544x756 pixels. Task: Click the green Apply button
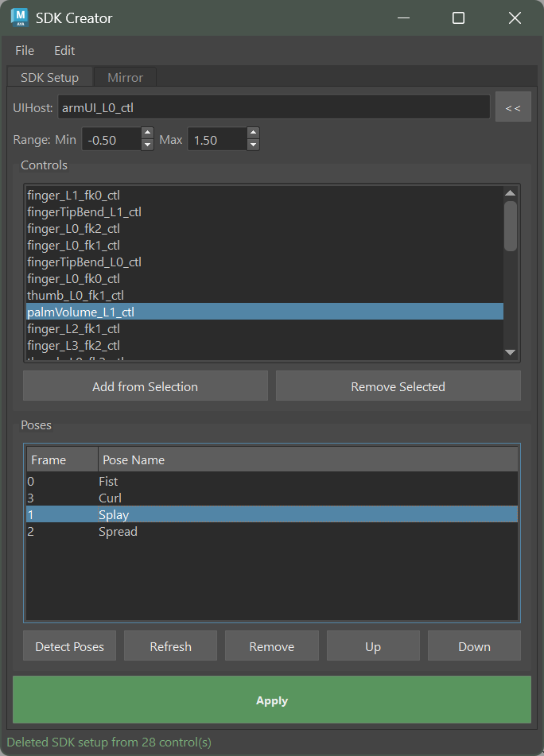pyautogui.click(x=272, y=700)
